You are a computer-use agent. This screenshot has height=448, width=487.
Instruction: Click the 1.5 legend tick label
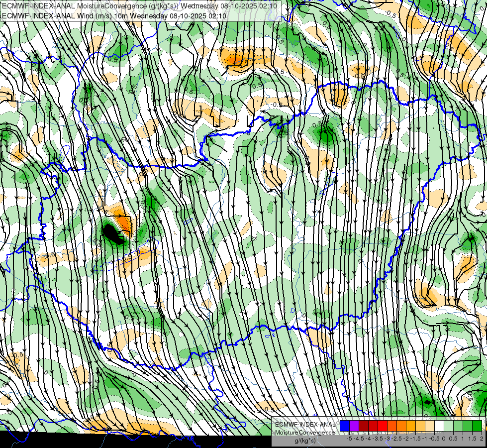(473, 439)
